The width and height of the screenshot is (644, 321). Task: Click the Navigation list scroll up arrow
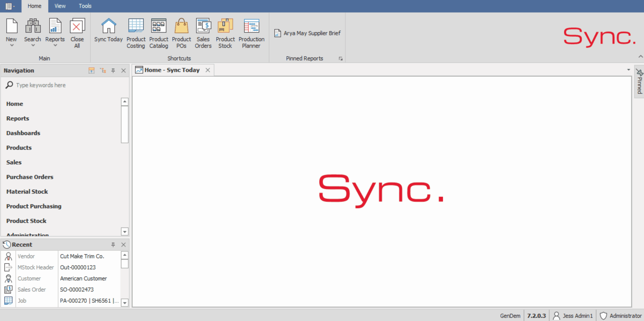124,102
